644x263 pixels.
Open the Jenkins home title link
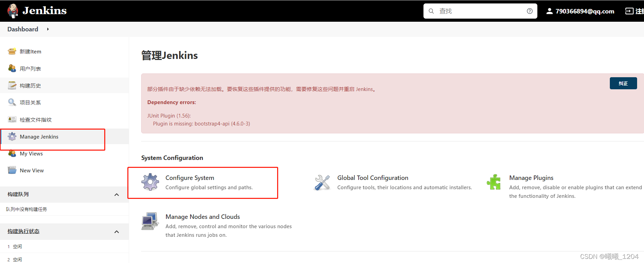(45, 11)
